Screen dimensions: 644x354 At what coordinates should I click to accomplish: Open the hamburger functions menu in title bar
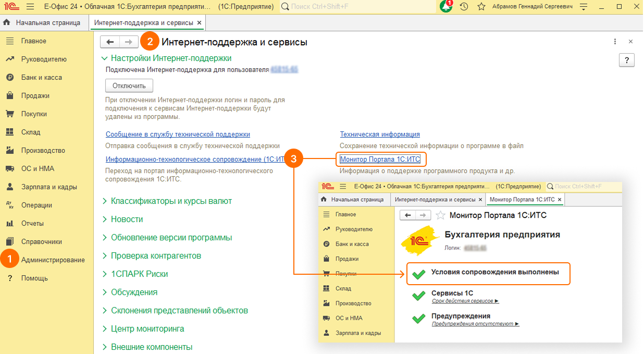coord(30,7)
